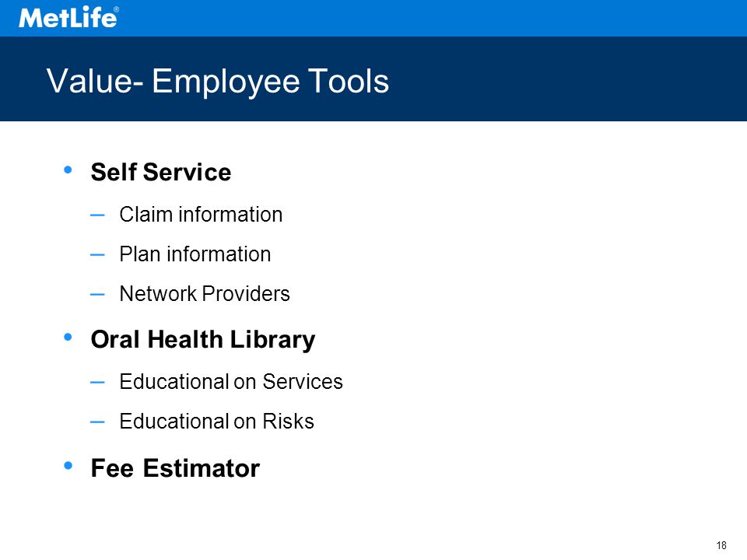Click the dash before Claim information

(x=97, y=215)
